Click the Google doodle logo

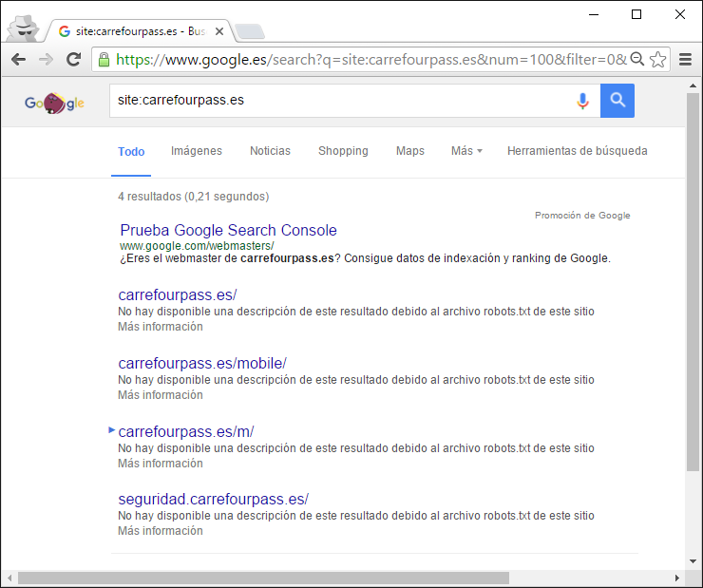click(54, 103)
